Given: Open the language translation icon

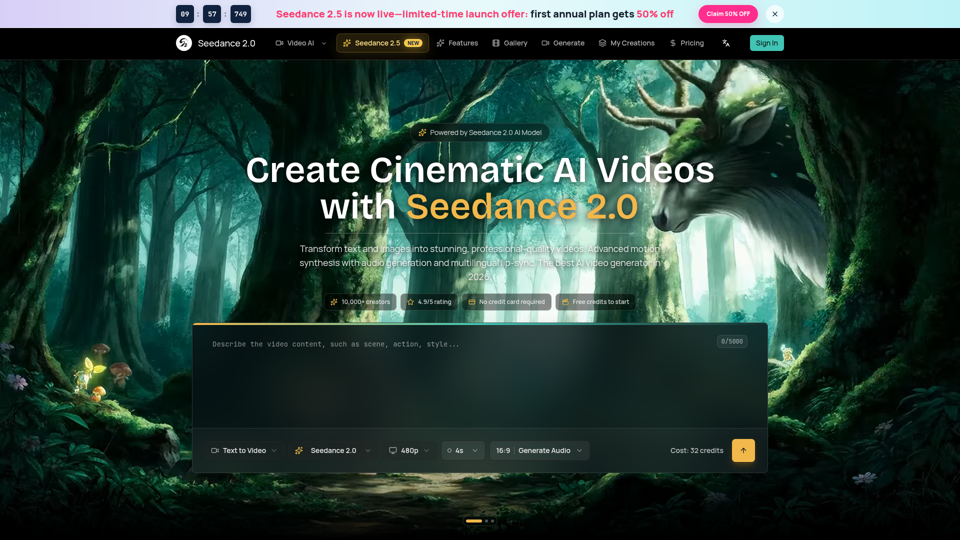Looking at the screenshot, I should [726, 43].
